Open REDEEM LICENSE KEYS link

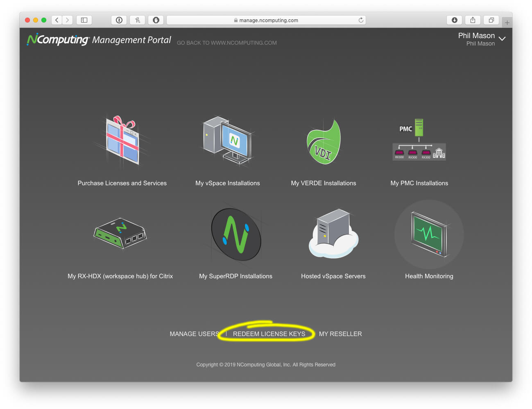[269, 334]
